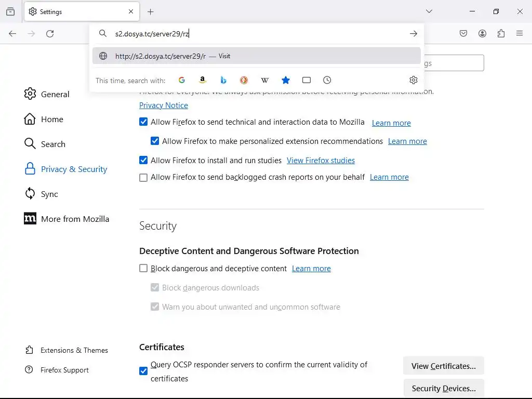The width and height of the screenshot is (532, 399).
Task: Check Block dangerous and deceptive content
Action: click(144, 269)
